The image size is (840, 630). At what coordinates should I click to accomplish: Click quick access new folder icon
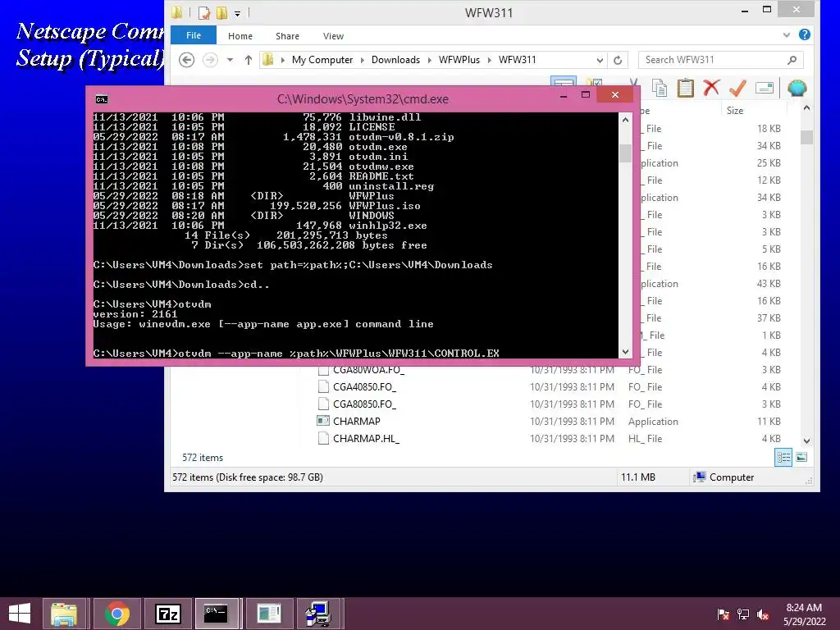tap(221, 11)
